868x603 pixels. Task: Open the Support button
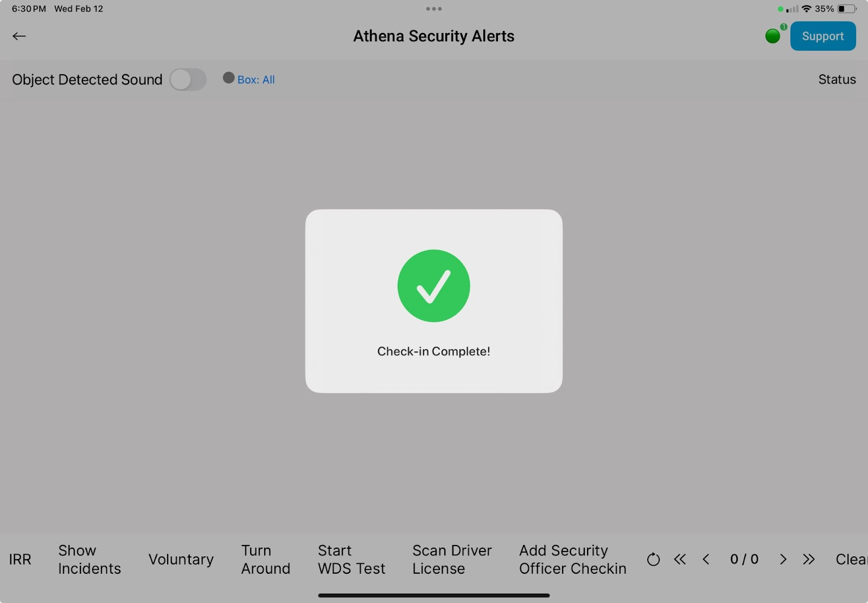tap(823, 36)
